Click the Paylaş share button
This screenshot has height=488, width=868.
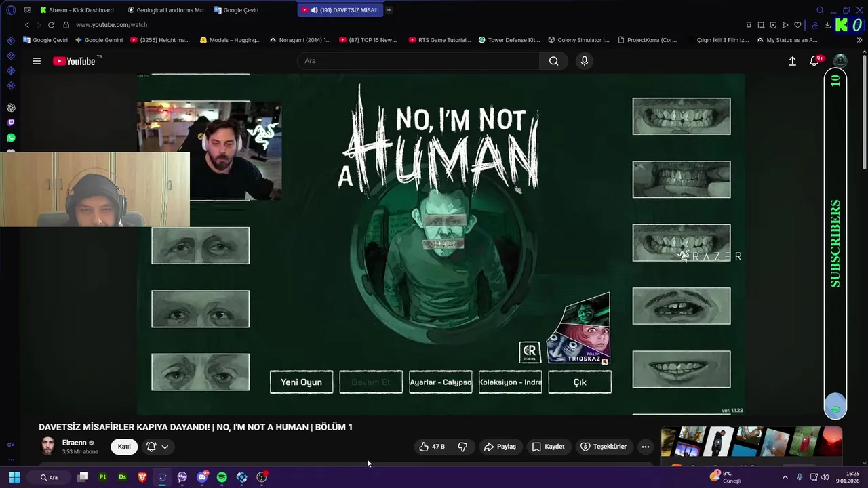tap(500, 447)
